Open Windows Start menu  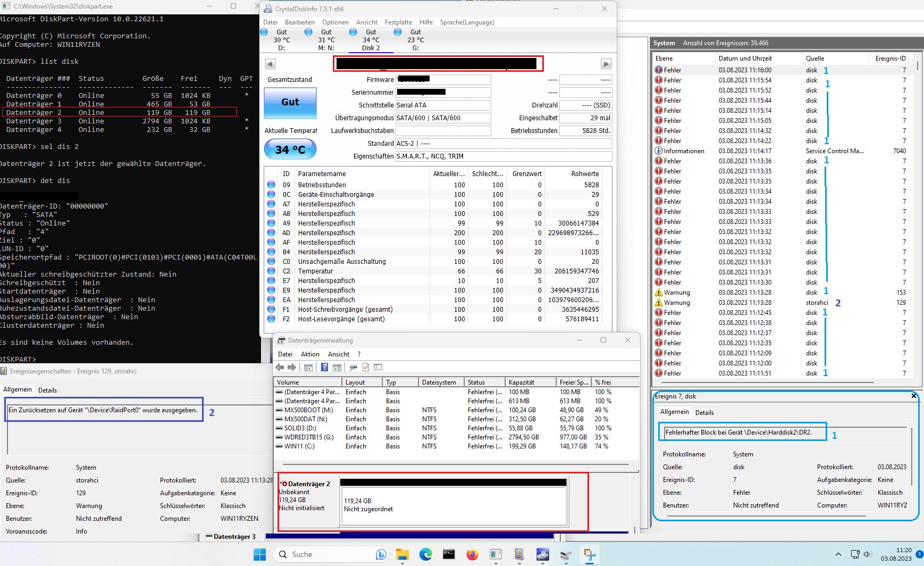pyautogui.click(x=259, y=554)
